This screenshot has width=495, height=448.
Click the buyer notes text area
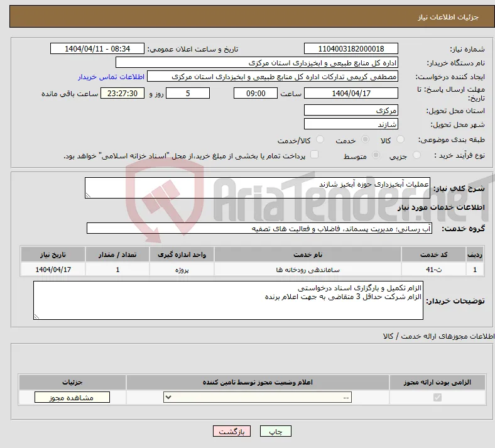(228, 300)
